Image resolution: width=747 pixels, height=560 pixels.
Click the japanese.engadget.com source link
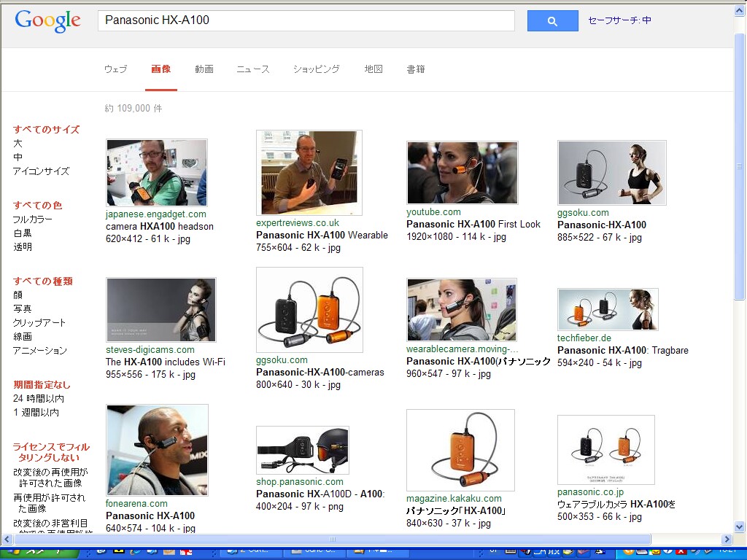pyautogui.click(x=156, y=214)
